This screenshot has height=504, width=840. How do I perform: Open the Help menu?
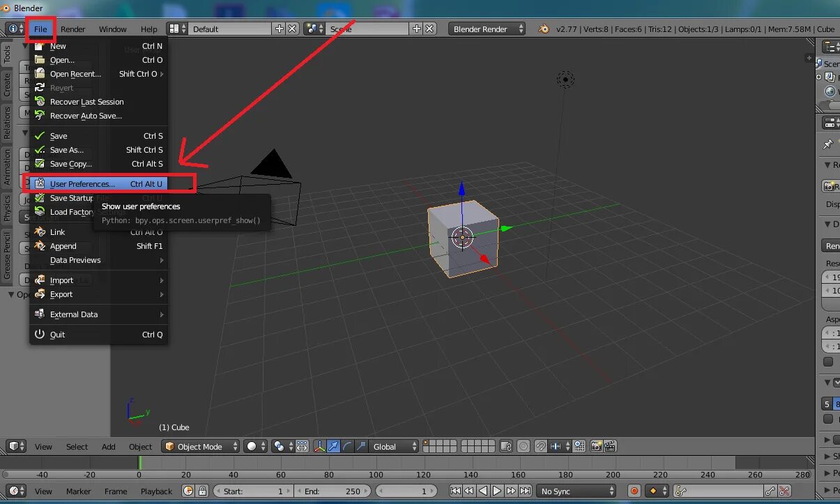149,29
